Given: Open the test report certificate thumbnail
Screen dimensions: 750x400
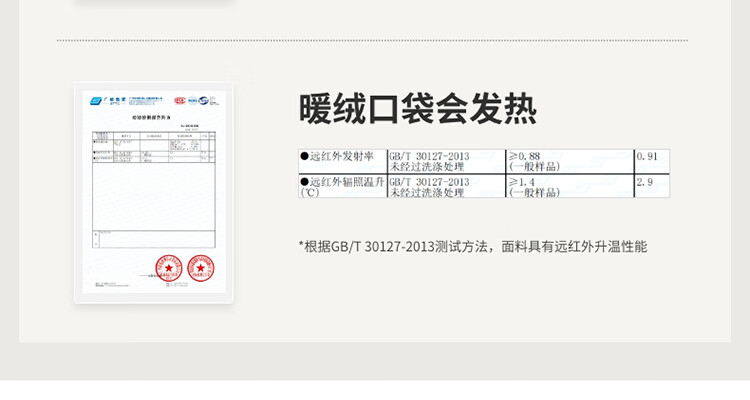Looking at the screenshot, I should [x=154, y=192].
